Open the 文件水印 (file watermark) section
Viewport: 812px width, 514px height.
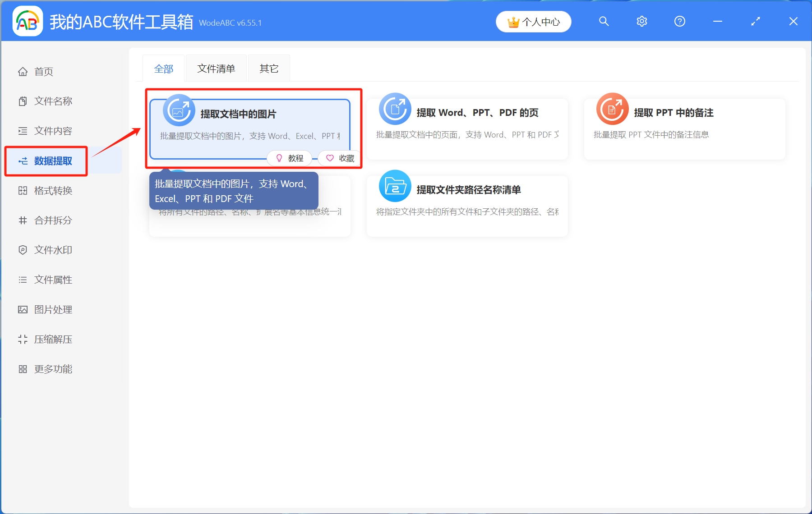point(51,250)
